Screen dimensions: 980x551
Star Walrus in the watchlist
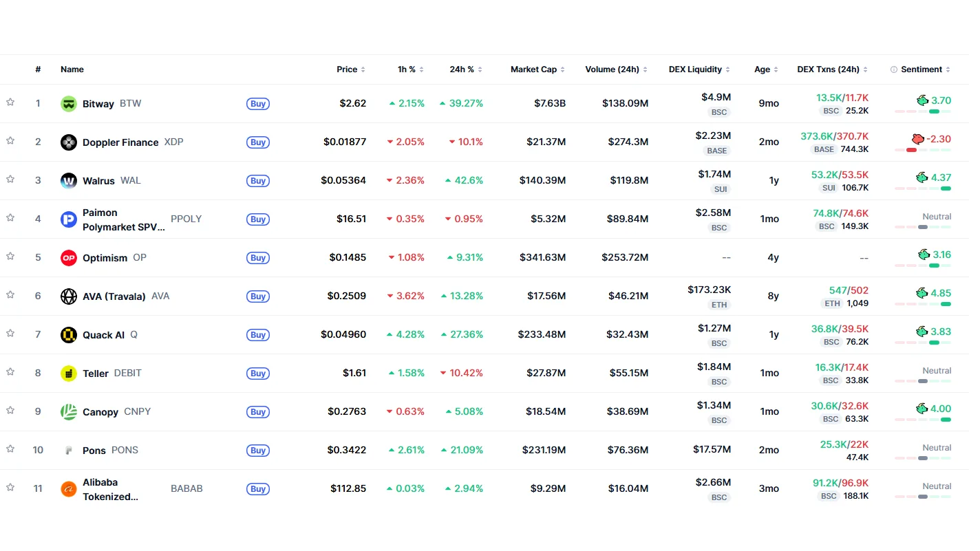pos(10,179)
